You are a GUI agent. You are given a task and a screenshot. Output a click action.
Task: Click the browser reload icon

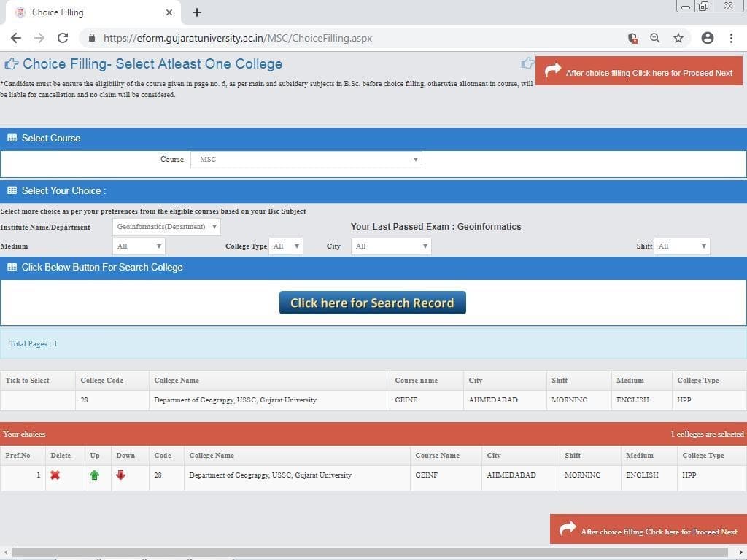[62, 37]
